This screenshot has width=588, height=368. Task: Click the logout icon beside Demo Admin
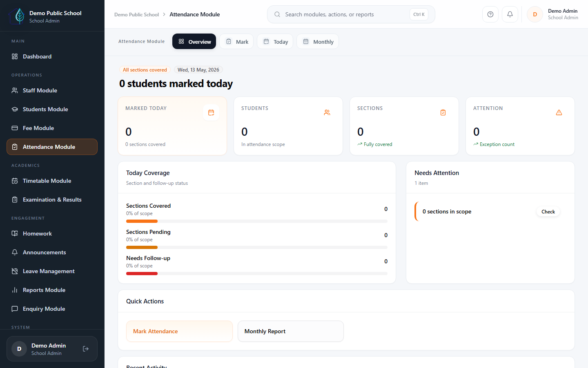click(86, 349)
